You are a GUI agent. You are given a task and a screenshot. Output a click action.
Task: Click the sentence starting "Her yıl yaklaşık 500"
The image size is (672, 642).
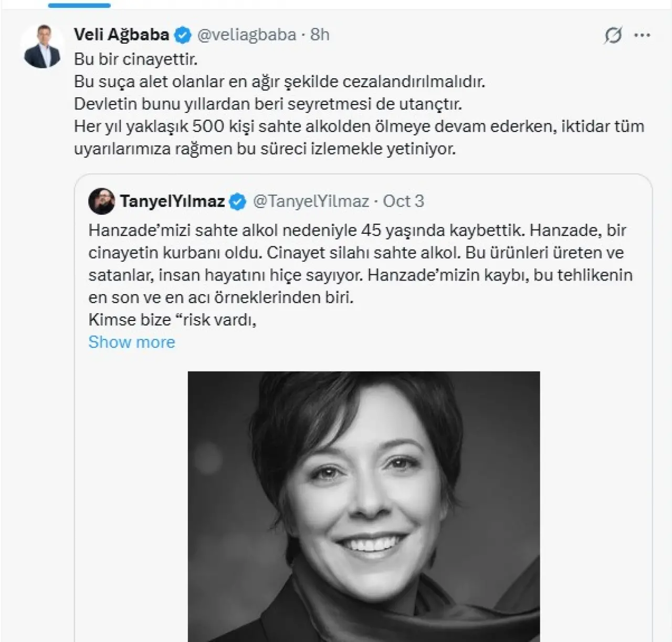tap(359, 127)
